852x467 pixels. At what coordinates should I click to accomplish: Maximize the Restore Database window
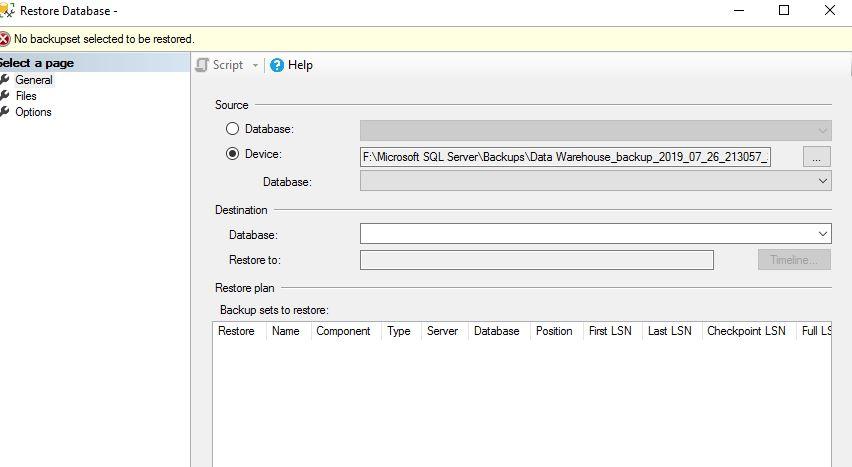pyautogui.click(x=784, y=10)
